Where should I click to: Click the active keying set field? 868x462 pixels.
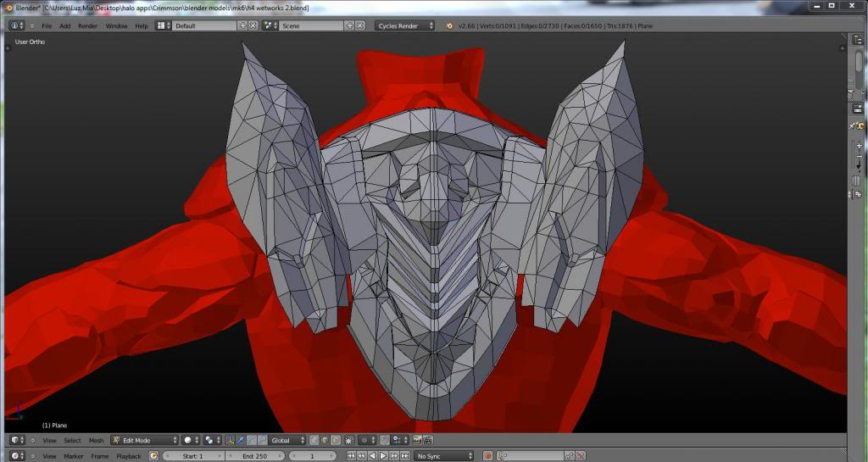point(530,456)
